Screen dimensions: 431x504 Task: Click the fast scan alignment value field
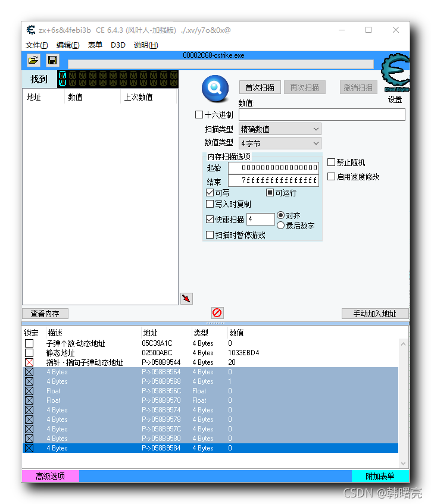(x=261, y=219)
